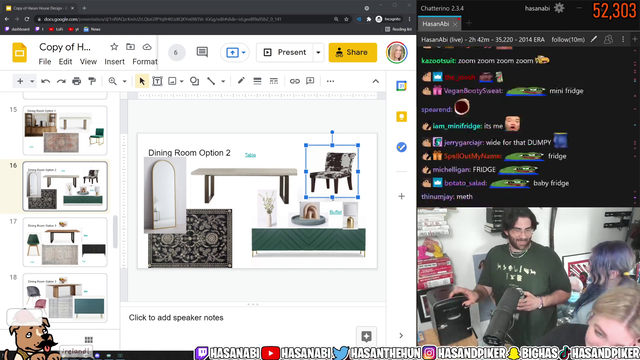The height and width of the screenshot is (360, 640).
Task: Open the Table link on slide
Action: 250,155
